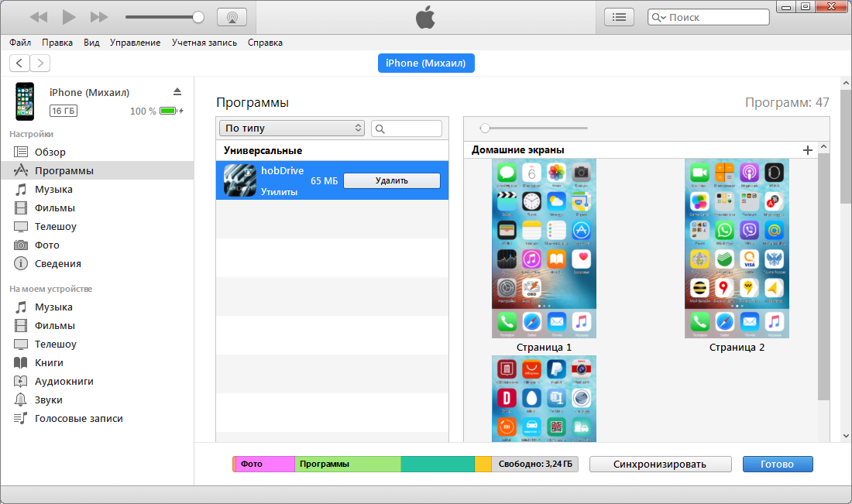The image size is (852, 504).
Task: Click the Фото storage bar segment
Action: pos(265,465)
